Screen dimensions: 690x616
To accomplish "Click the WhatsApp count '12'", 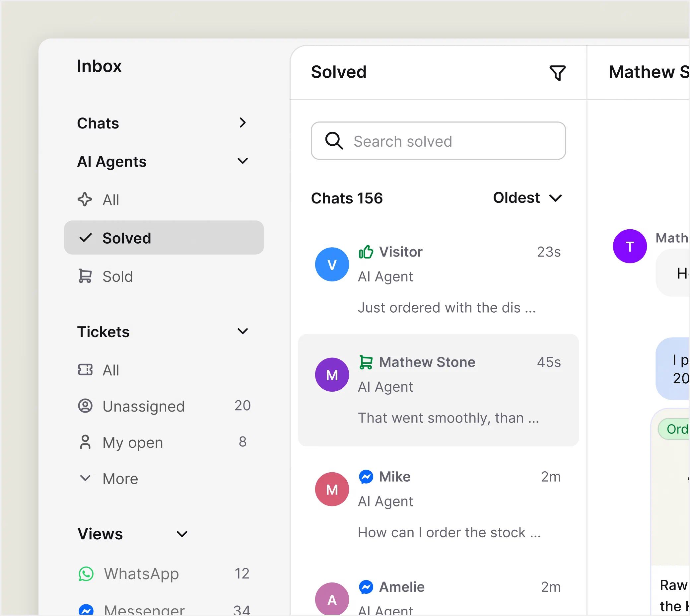I will pyautogui.click(x=242, y=574).
